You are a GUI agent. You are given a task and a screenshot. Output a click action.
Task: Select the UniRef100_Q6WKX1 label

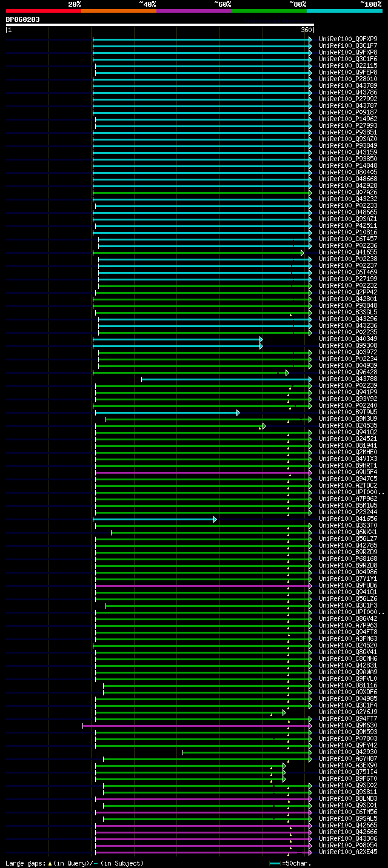click(x=349, y=532)
